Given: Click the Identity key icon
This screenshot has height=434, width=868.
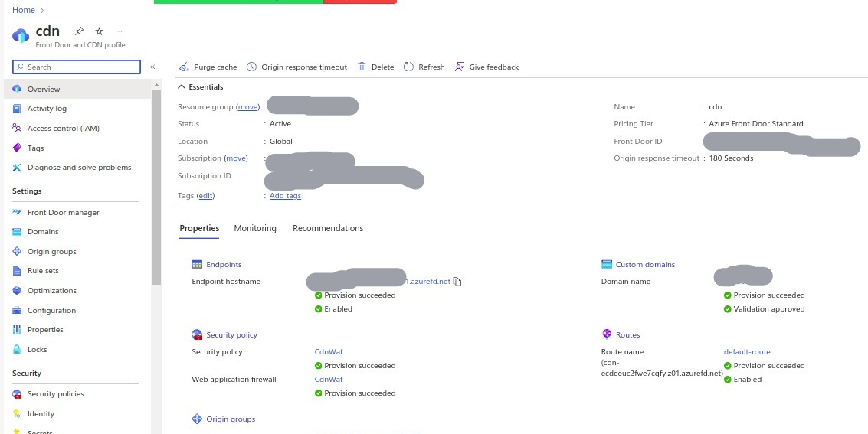Looking at the screenshot, I should (17, 413).
